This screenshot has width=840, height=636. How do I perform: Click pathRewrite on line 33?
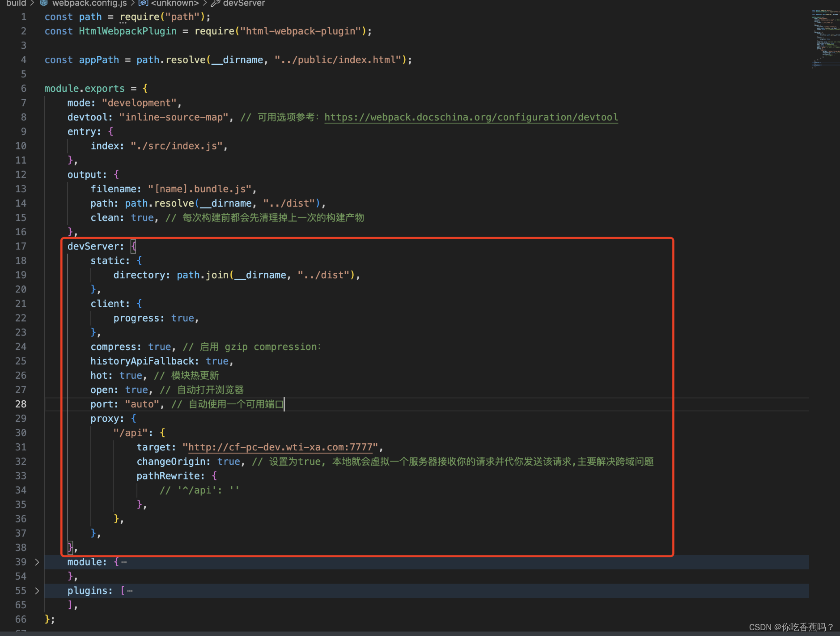click(168, 476)
